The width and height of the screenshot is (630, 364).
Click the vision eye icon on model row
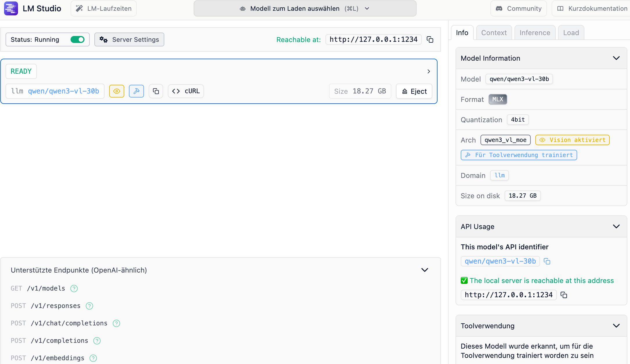pyautogui.click(x=117, y=91)
